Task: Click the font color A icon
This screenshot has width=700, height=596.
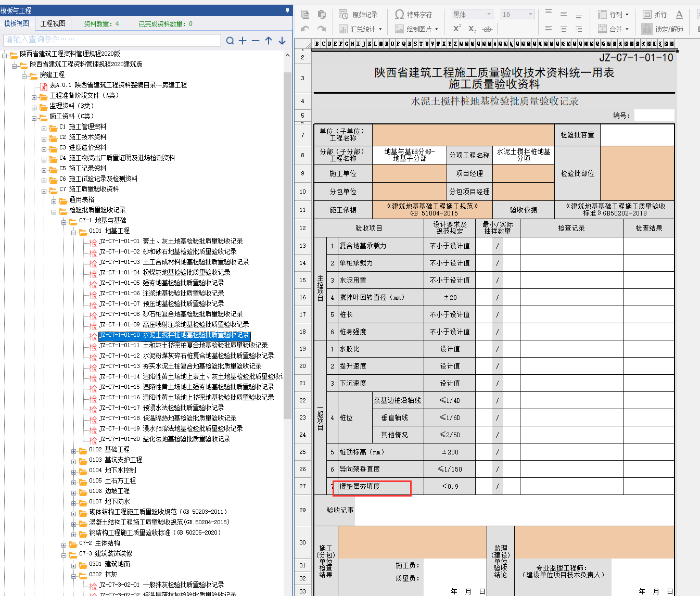Action: point(679,15)
